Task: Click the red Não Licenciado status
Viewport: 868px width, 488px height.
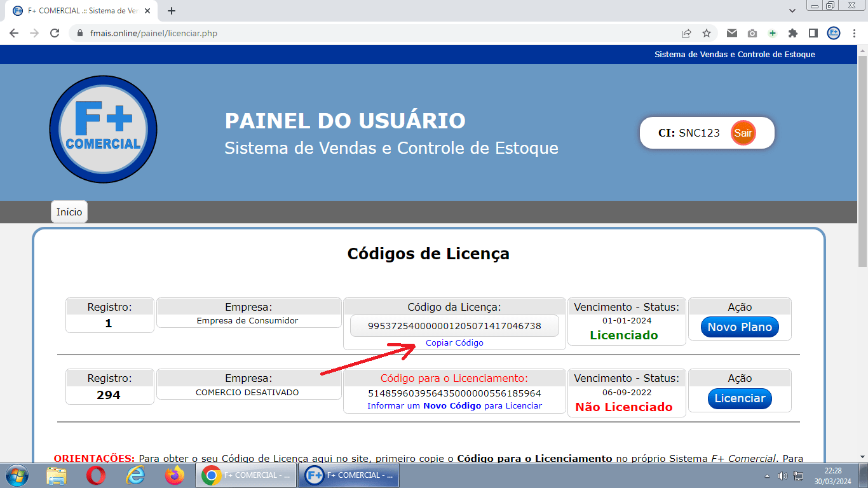Action: pyautogui.click(x=624, y=407)
